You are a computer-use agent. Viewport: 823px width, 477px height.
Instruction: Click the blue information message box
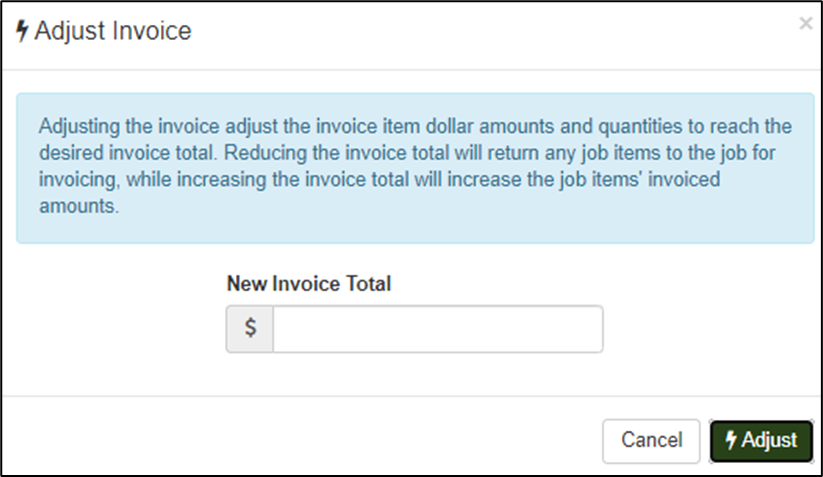point(415,168)
